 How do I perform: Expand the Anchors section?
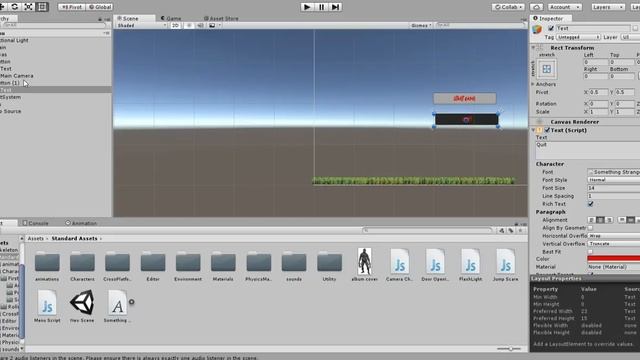tap(533, 84)
